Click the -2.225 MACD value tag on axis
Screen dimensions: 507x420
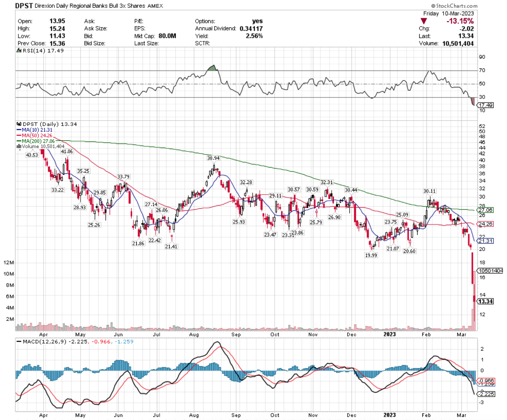pos(486,394)
